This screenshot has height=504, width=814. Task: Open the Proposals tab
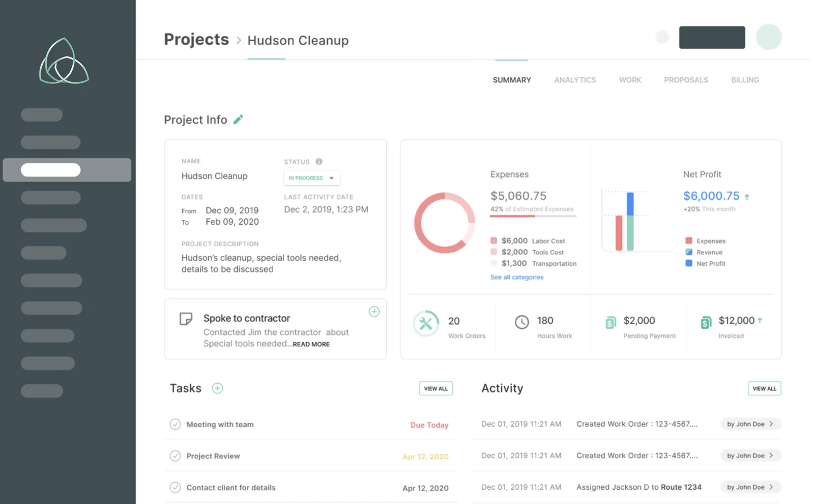click(686, 80)
